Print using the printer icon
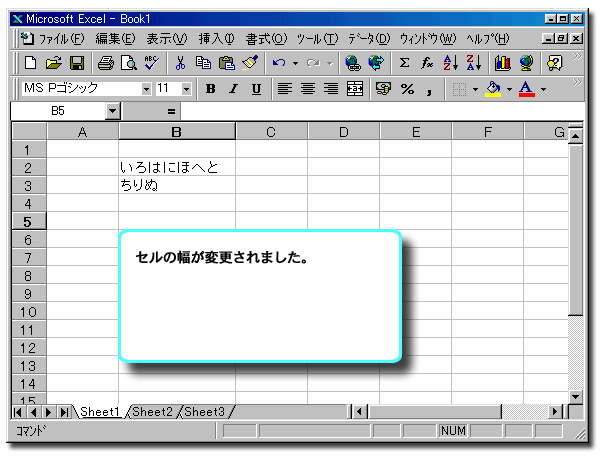This screenshot has width=600, height=456. pyautogui.click(x=106, y=63)
